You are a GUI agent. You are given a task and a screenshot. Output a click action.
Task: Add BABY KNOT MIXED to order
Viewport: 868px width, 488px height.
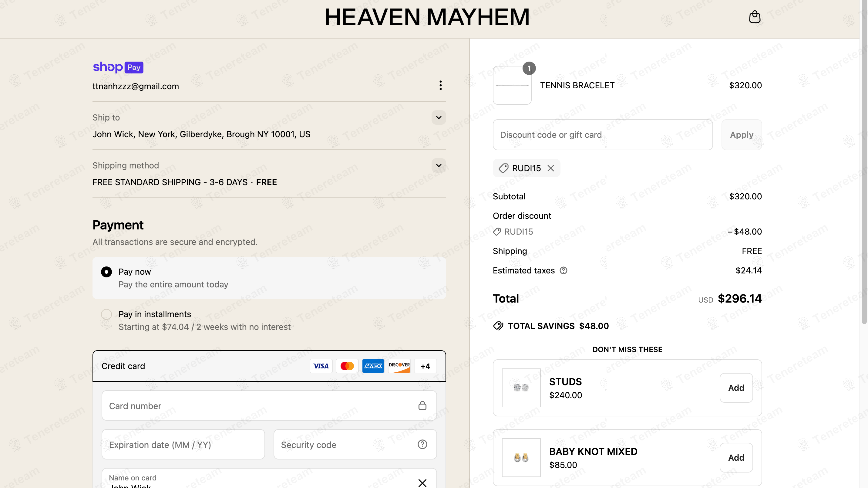pos(736,458)
